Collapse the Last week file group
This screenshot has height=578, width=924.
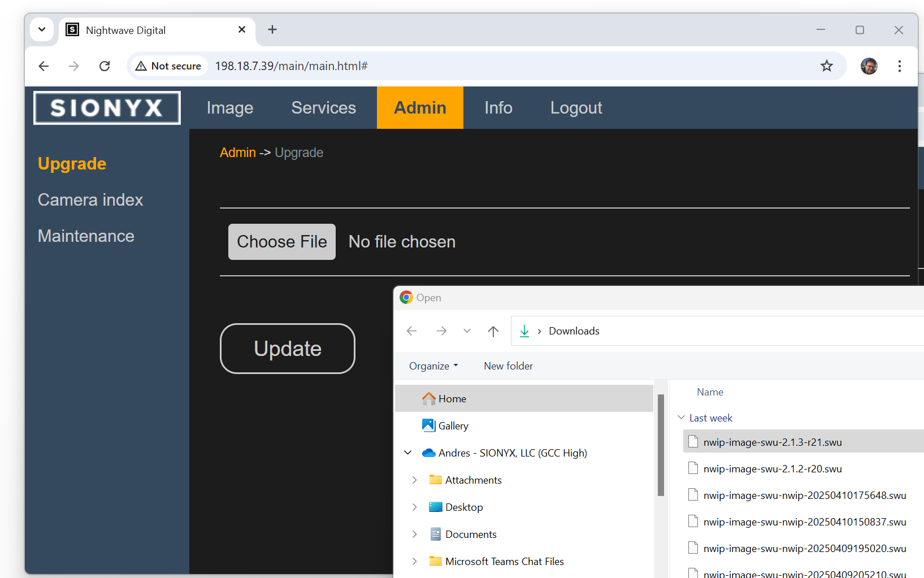click(x=681, y=418)
